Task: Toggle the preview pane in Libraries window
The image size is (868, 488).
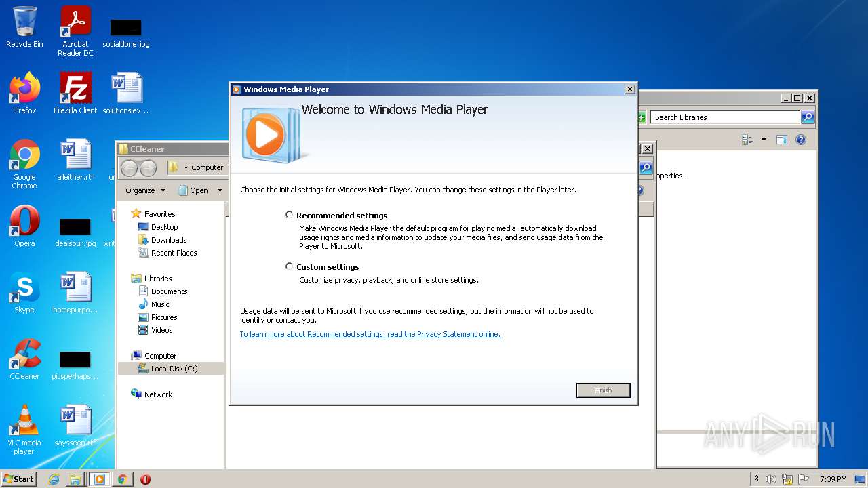Action: coord(781,140)
